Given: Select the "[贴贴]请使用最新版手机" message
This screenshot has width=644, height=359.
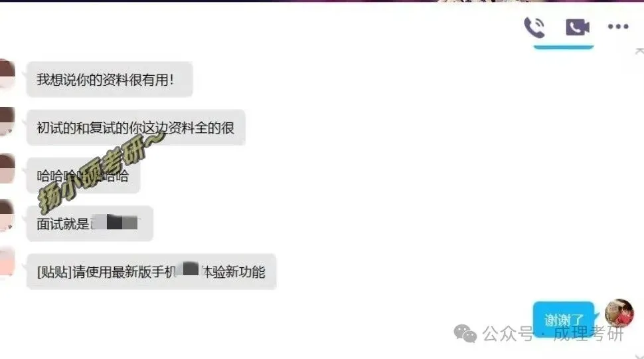Looking at the screenshot, I should pyautogui.click(x=151, y=272).
